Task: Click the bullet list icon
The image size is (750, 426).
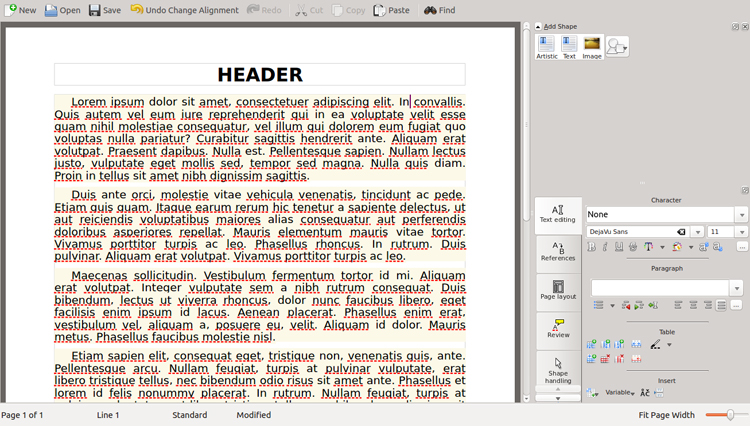Action: 598,305
